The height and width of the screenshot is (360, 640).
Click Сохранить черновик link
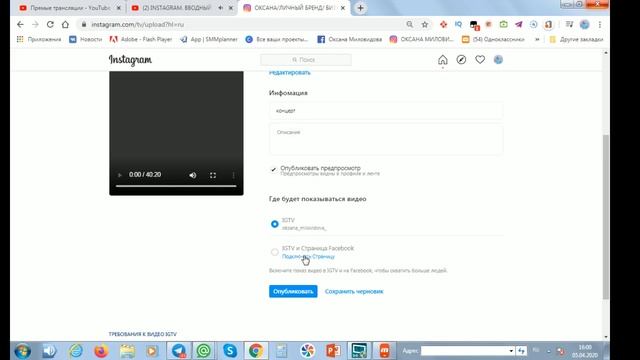point(354,291)
